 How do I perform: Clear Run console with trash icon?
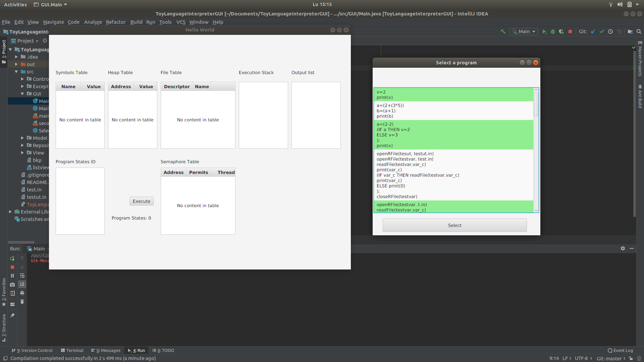pyautogui.click(x=22, y=302)
